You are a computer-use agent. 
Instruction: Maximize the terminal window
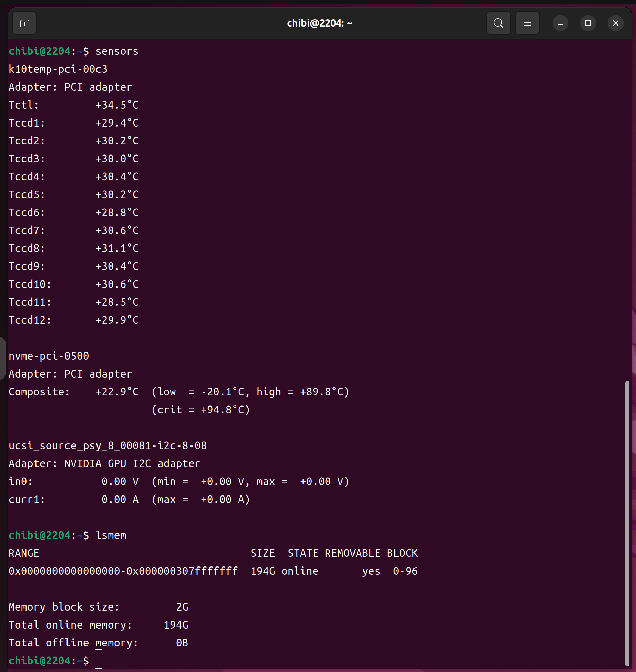tap(588, 23)
